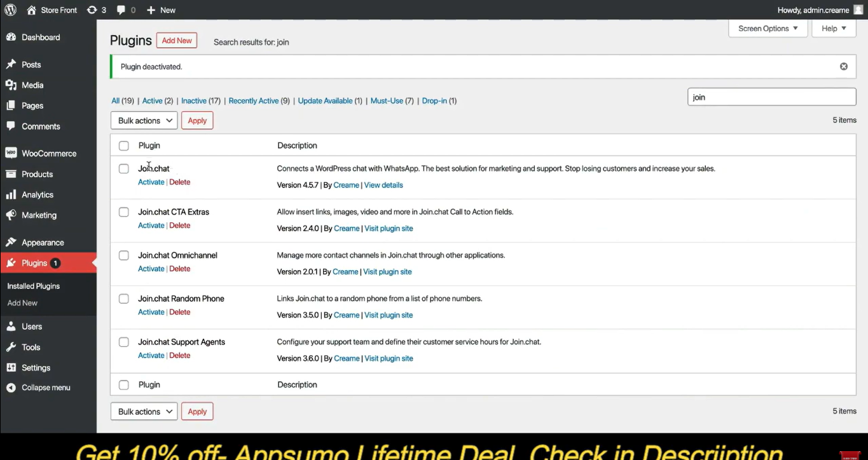The image size is (868, 460).
Task: Show All (19) plugins filter
Action: [x=123, y=100]
